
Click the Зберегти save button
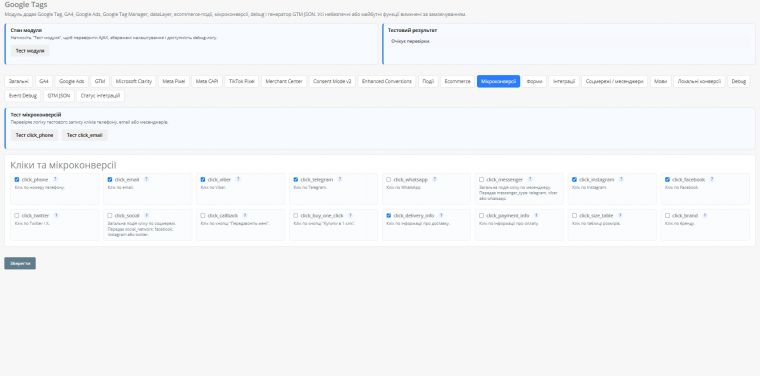click(20, 263)
